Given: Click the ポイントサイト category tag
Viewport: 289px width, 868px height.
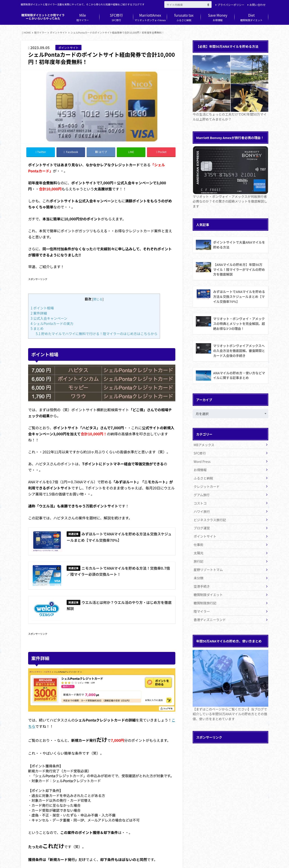Looking at the screenshot, I should [x=68, y=48].
